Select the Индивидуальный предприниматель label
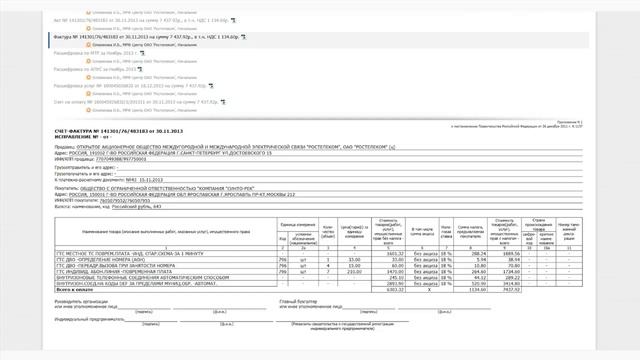 pyautogui.click(x=89, y=319)
